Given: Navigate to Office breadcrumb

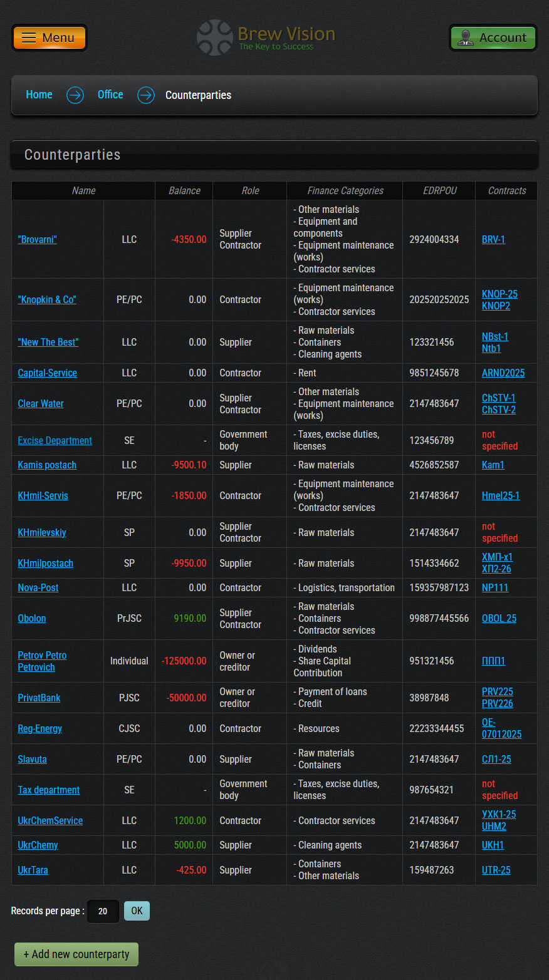Looking at the screenshot, I should 110,95.
